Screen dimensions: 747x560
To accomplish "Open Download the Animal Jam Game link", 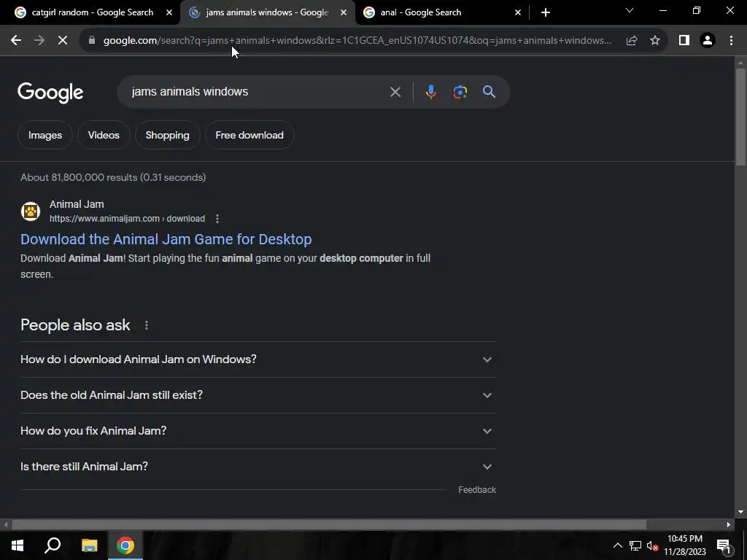I will coord(166,239).
